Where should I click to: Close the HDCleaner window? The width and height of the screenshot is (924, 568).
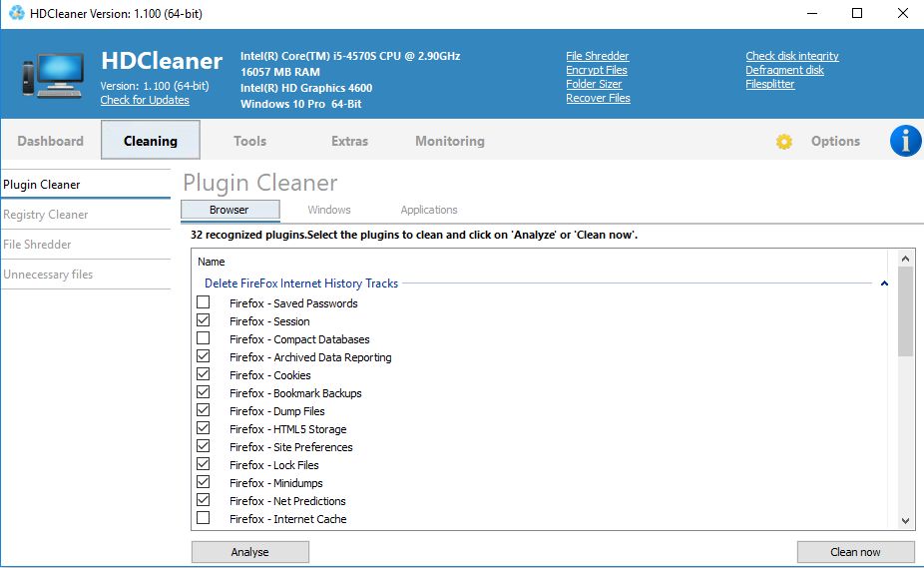click(902, 13)
